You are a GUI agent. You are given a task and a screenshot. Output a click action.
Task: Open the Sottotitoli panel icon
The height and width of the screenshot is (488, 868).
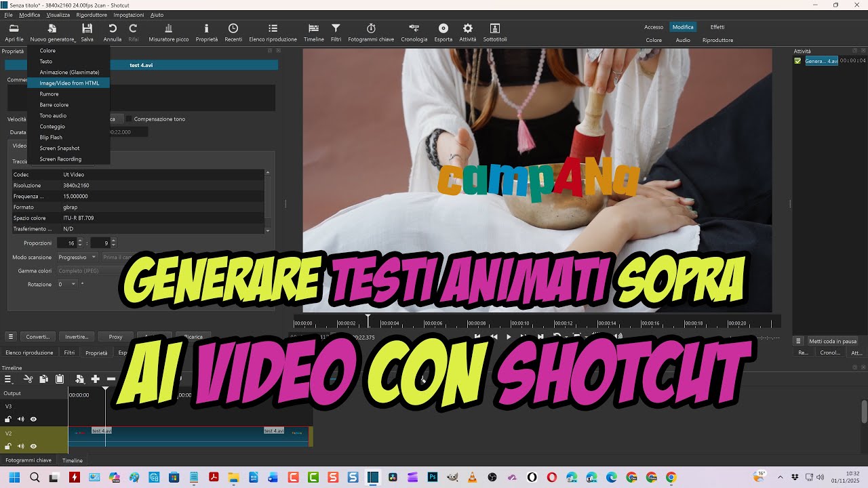495,32
